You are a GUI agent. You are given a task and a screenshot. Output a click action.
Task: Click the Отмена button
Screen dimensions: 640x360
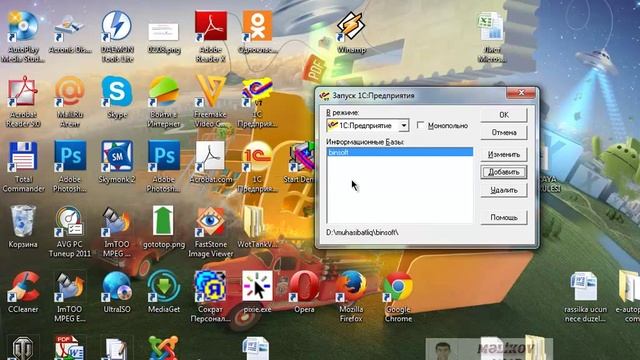(504, 133)
